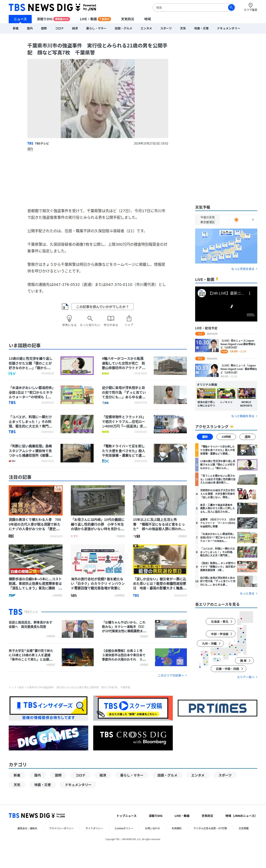Open the LIVE video three-dot menu

tap(249, 294)
